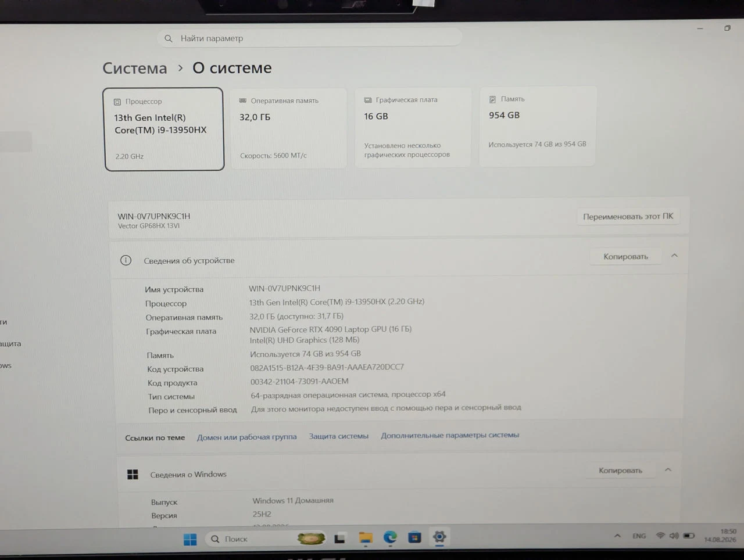Viewport: 744px width, 560px height.
Task: Switch ENG input language indicator
Action: [x=639, y=536]
